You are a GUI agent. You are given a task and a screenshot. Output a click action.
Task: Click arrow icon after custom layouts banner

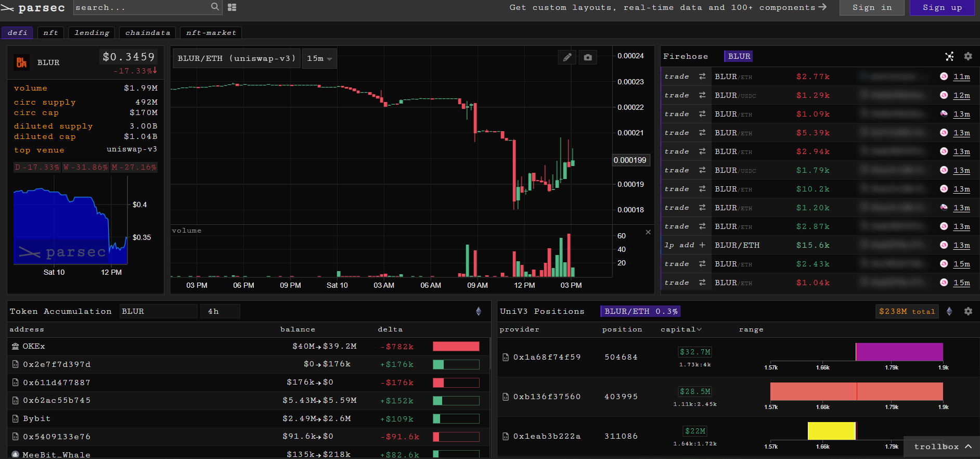(x=822, y=7)
